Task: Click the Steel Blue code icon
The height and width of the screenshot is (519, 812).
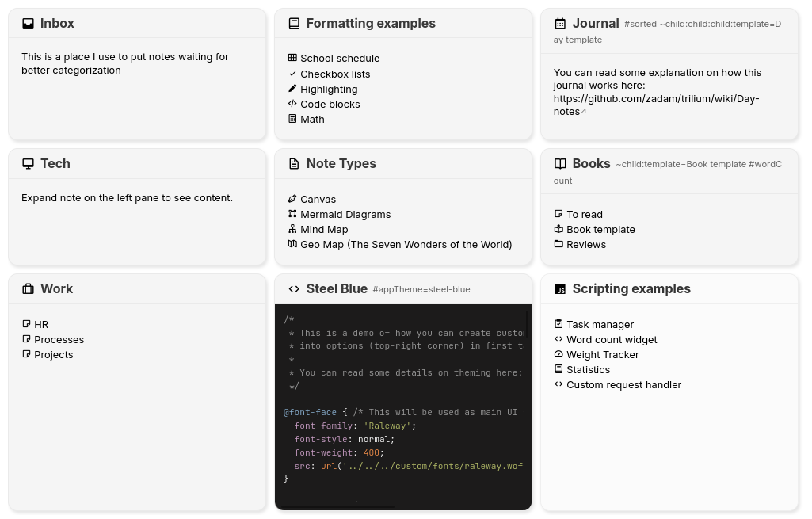Action: pyautogui.click(x=294, y=289)
